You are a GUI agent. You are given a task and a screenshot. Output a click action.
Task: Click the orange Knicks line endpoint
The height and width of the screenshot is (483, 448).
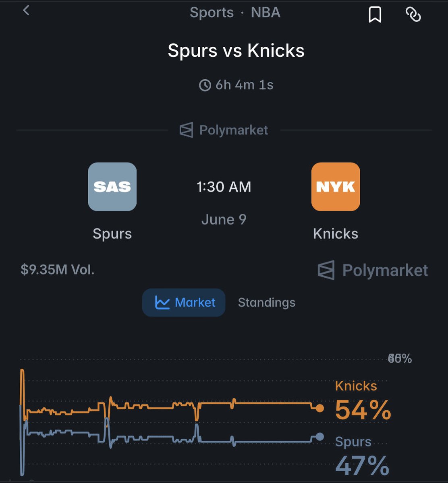[319, 409]
